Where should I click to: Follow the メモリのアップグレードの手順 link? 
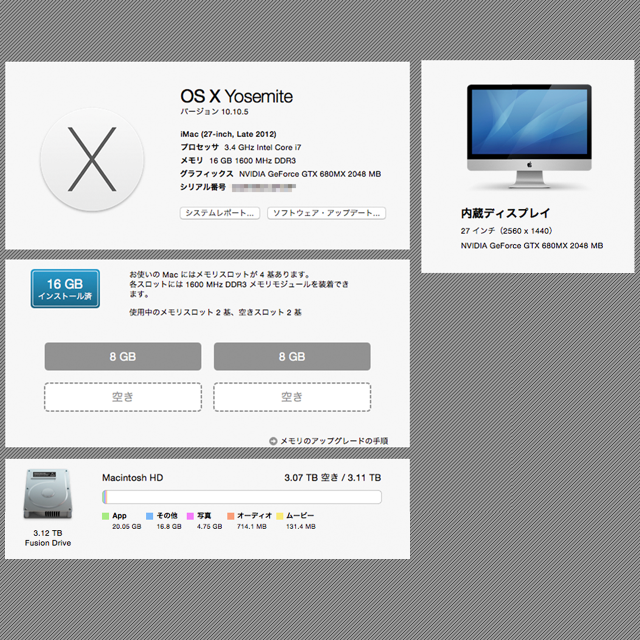pos(334,441)
